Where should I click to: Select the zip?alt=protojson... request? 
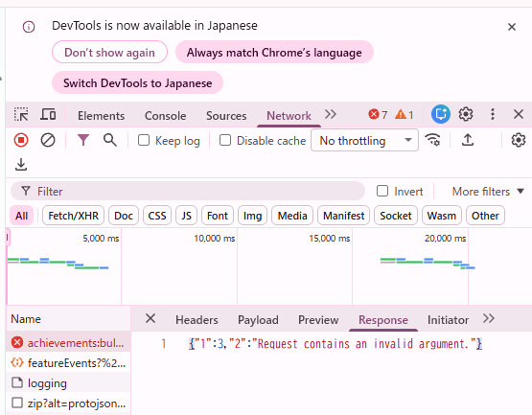click(68, 403)
